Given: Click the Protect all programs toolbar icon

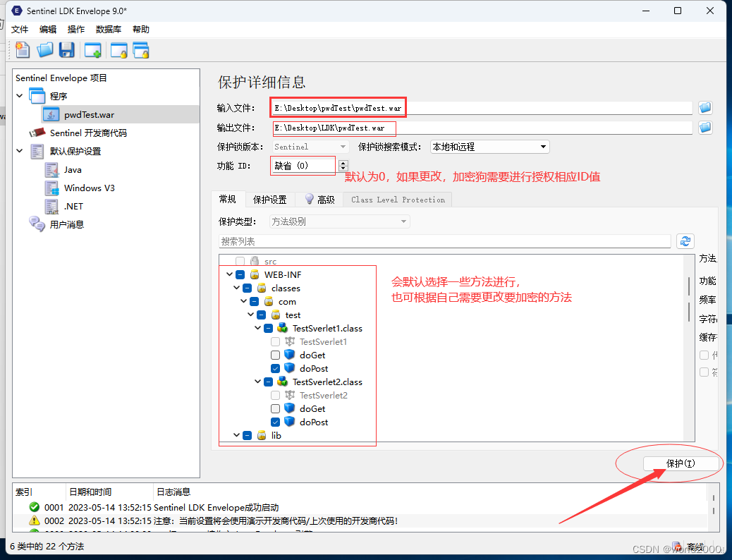Looking at the screenshot, I should tap(141, 50).
